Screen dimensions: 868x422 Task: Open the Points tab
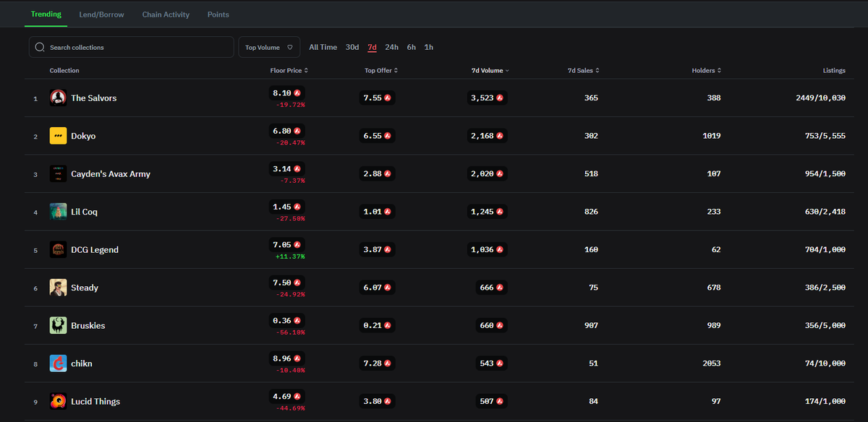coord(218,14)
